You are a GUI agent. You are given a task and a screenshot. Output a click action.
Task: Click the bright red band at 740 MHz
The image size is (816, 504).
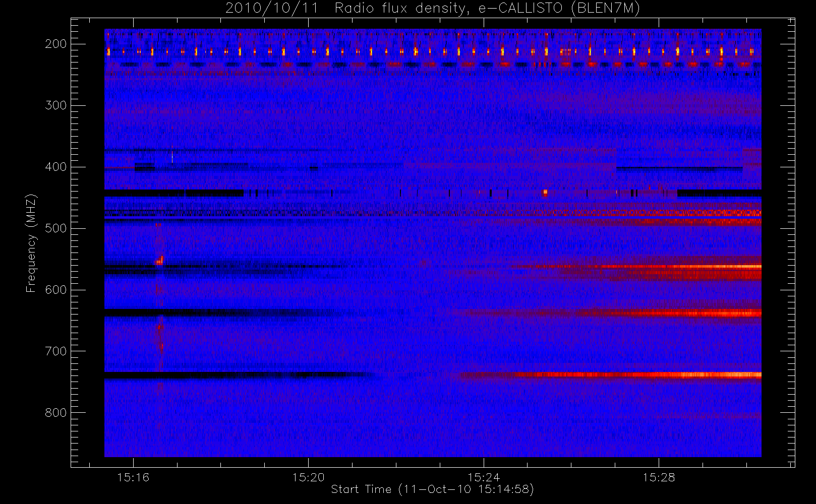pos(610,374)
